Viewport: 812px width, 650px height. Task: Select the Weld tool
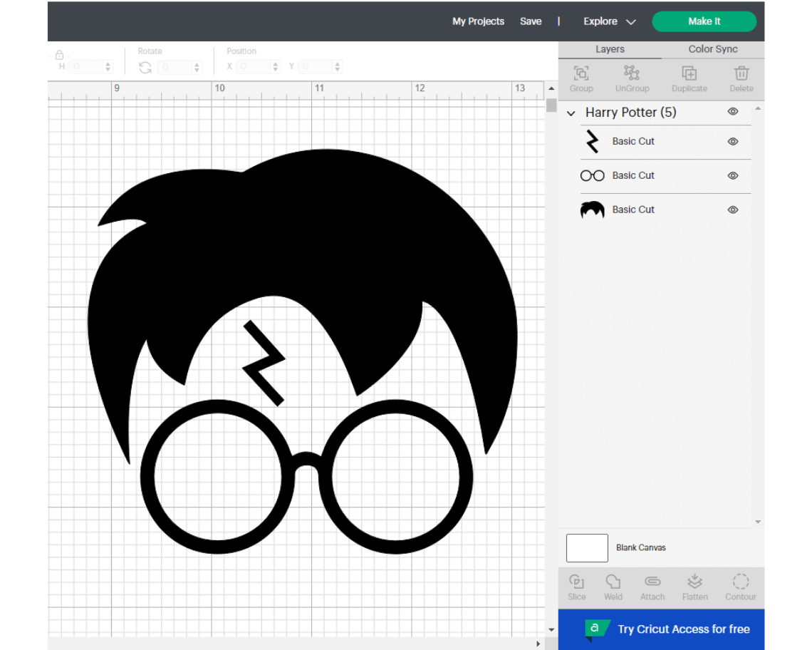click(x=613, y=582)
